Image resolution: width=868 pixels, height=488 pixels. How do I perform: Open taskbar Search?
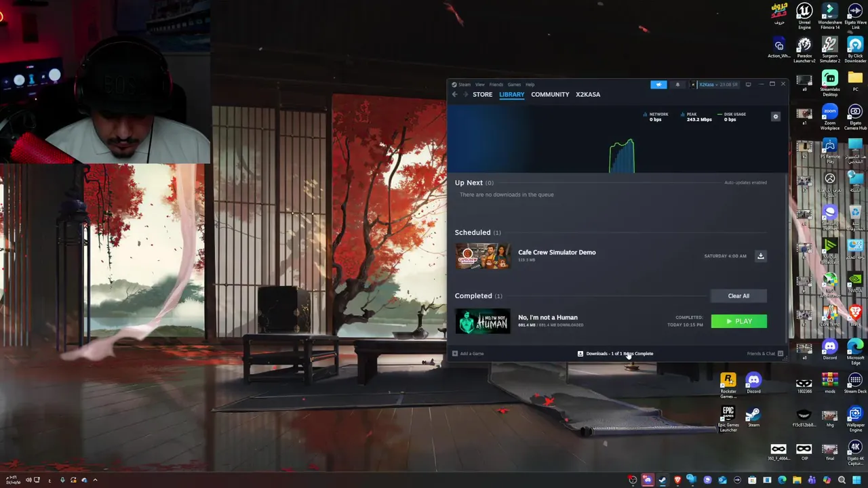(x=842, y=480)
